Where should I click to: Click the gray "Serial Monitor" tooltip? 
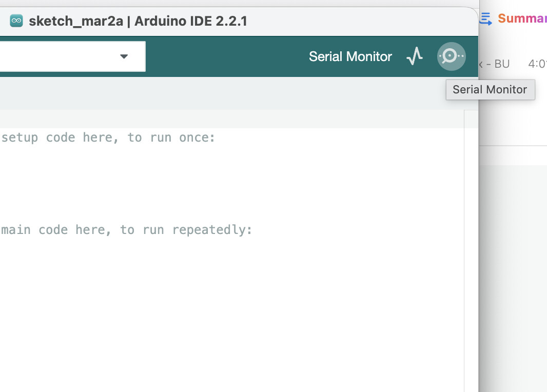(x=490, y=90)
